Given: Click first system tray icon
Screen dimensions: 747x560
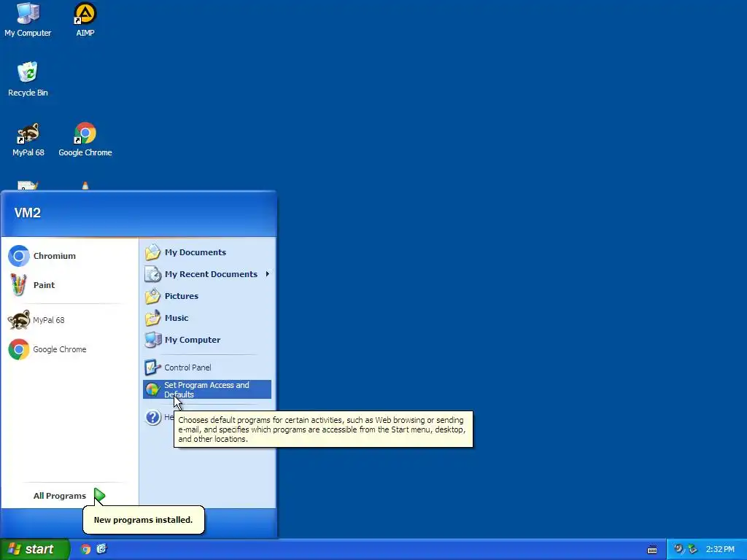Looking at the screenshot, I should click(678, 549).
